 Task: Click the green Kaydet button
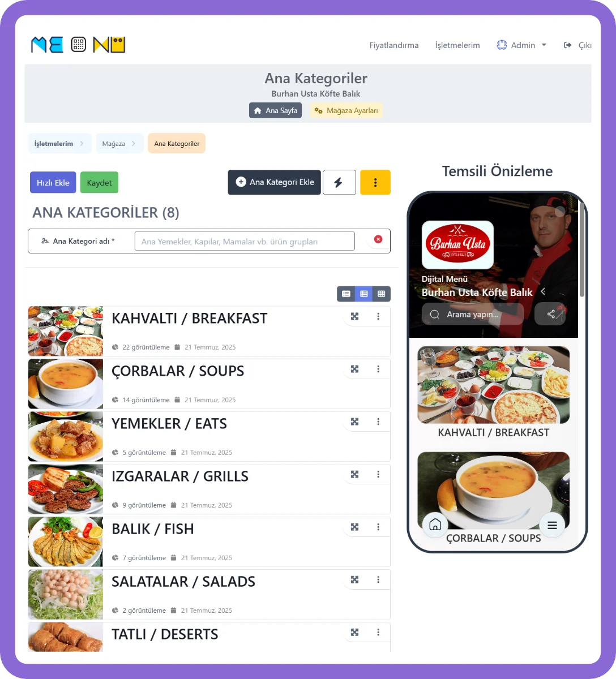coord(100,183)
